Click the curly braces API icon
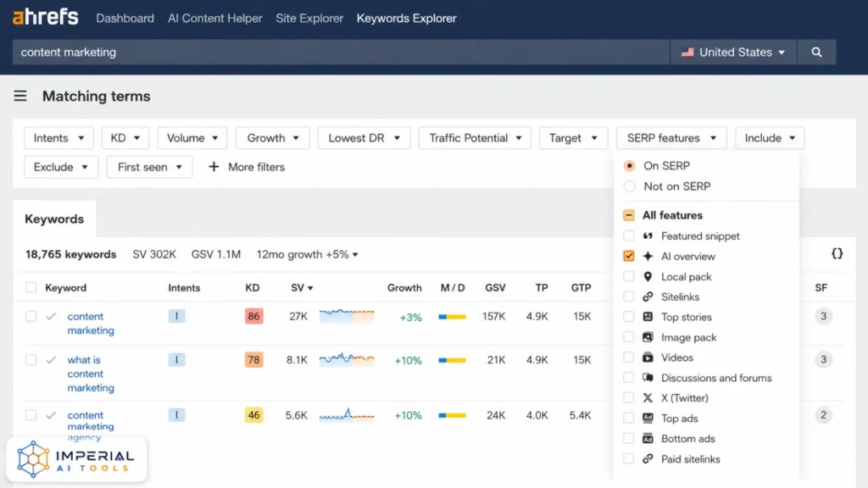 (x=837, y=254)
